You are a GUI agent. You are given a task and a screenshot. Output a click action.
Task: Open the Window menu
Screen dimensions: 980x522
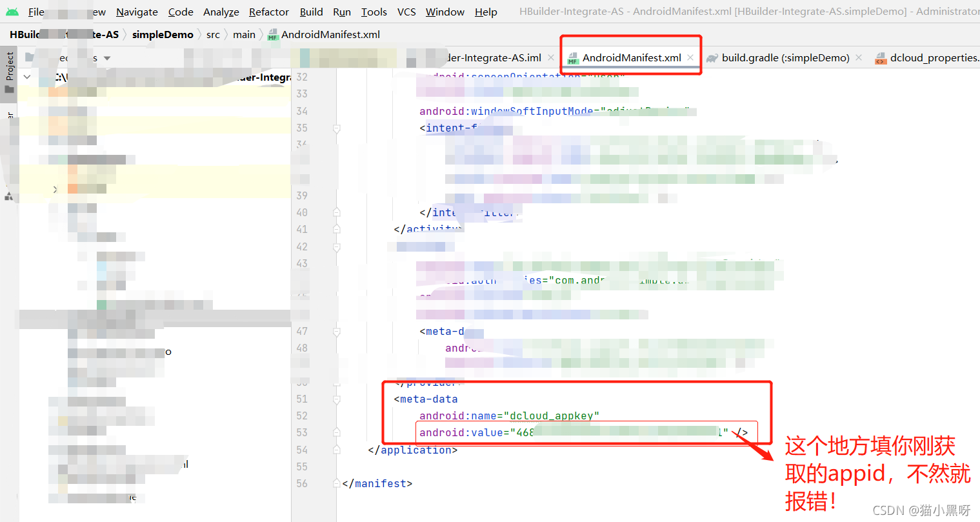[x=445, y=12]
